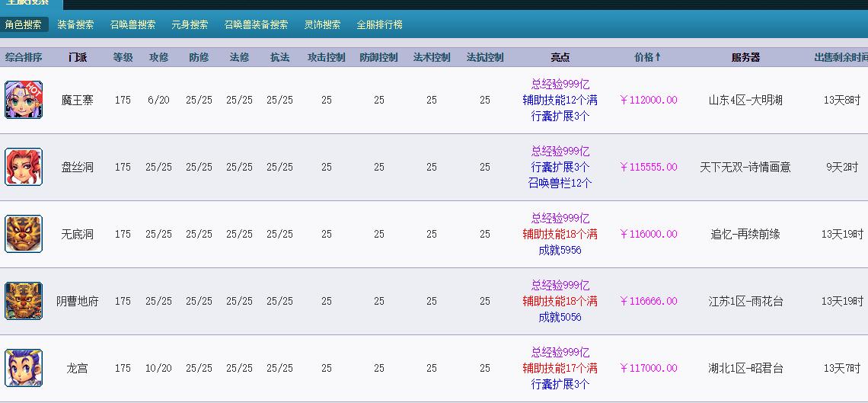
Task: Click price ￥116000.00
Action: click(648, 235)
